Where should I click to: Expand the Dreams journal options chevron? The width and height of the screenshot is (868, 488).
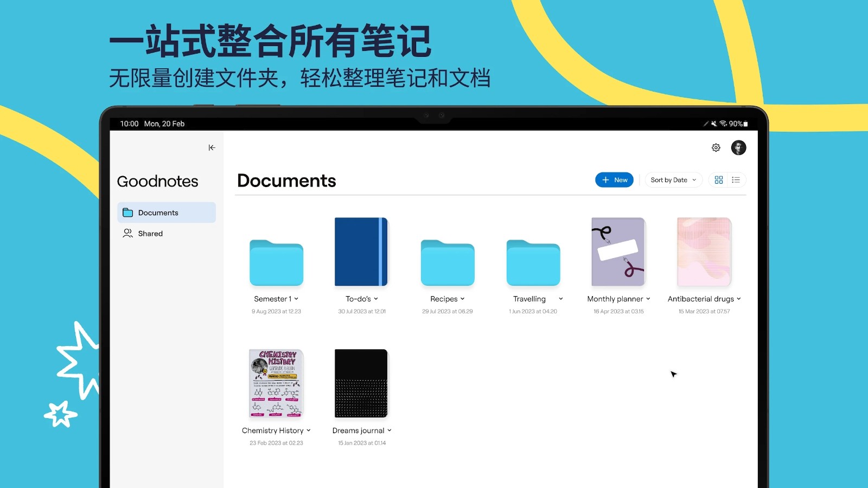click(x=389, y=431)
